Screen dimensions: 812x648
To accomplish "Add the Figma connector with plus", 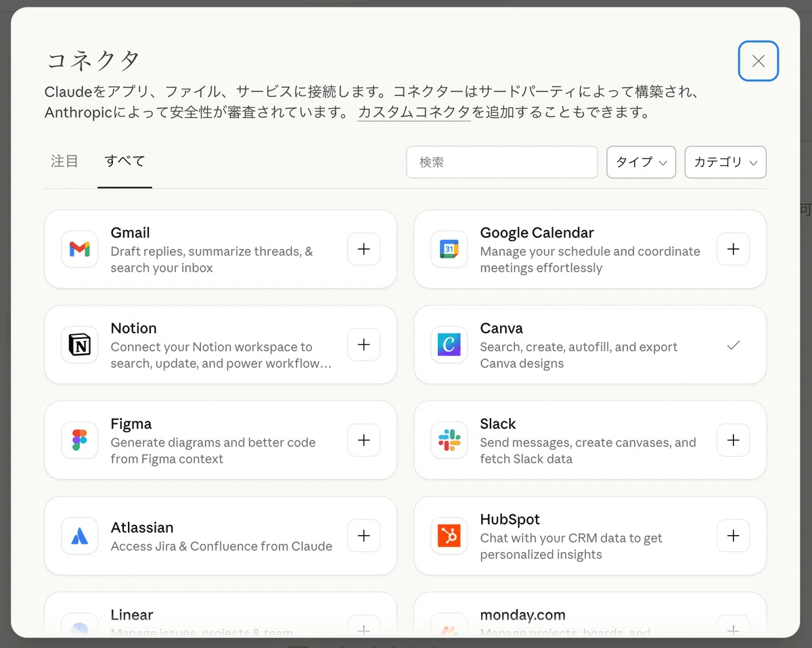I will click(364, 440).
